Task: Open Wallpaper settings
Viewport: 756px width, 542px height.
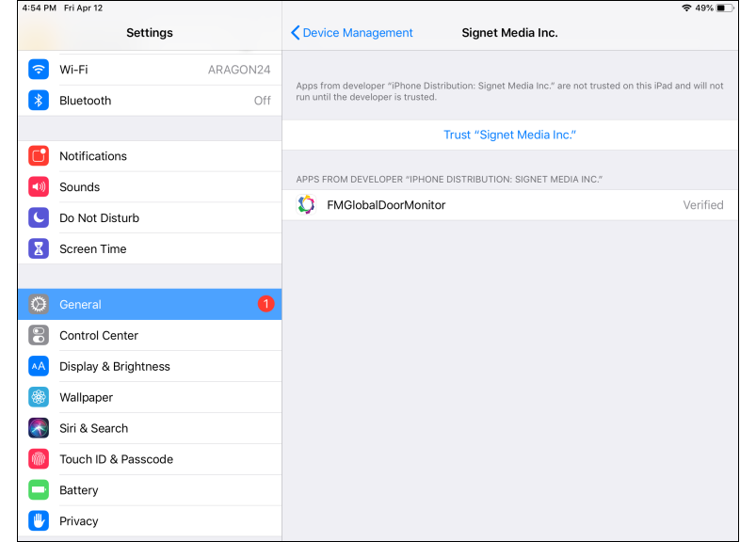Action: (86, 398)
